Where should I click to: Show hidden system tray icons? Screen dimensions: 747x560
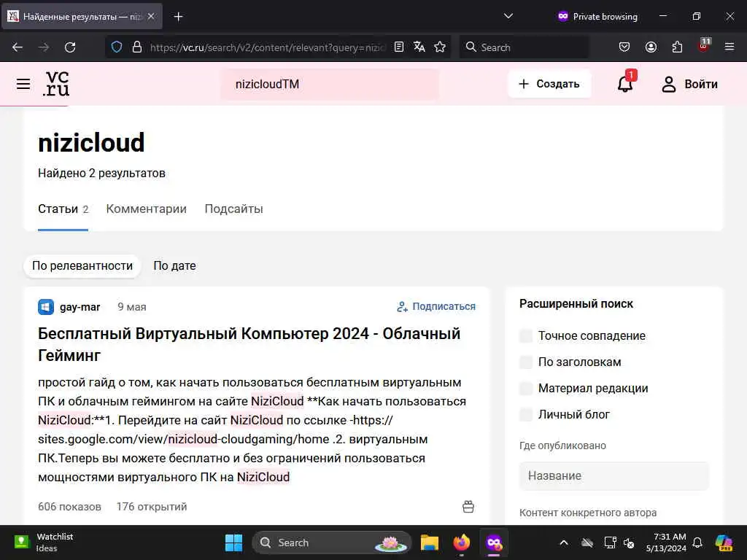564,542
